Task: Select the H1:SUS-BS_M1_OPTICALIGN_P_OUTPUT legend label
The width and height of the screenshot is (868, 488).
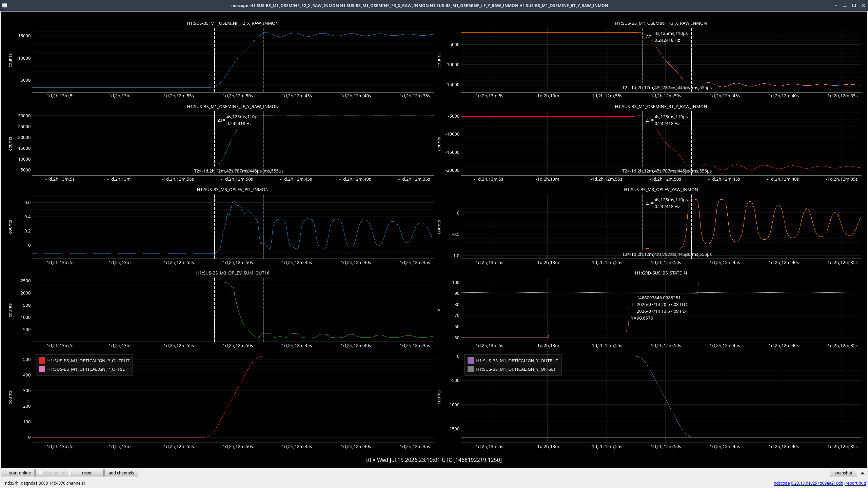Action: [88, 361]
